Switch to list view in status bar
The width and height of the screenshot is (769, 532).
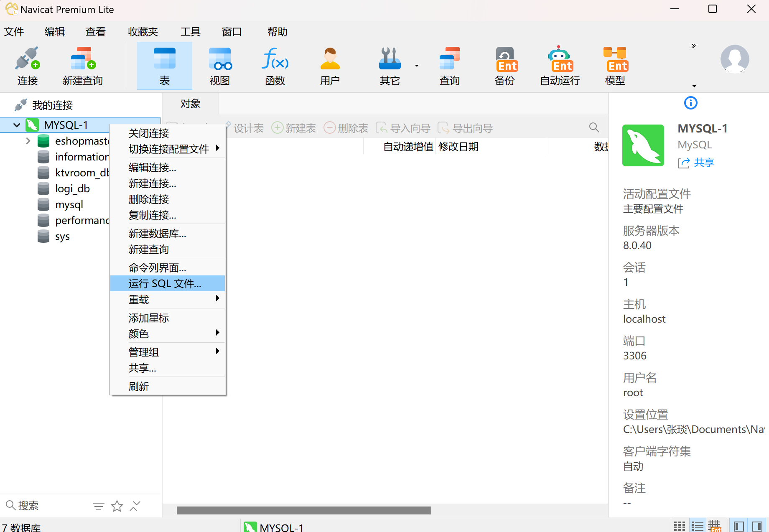pyautogui.click(x=697, y=526)
